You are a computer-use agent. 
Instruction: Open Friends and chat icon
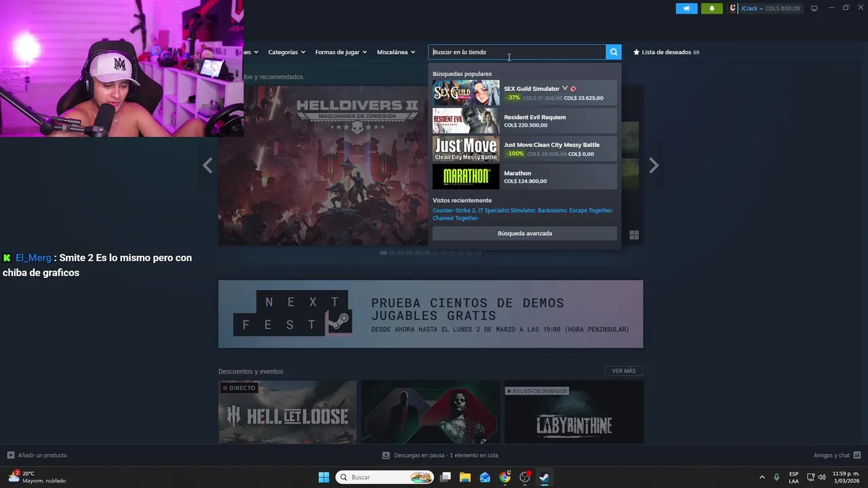[x=857, y=455]
